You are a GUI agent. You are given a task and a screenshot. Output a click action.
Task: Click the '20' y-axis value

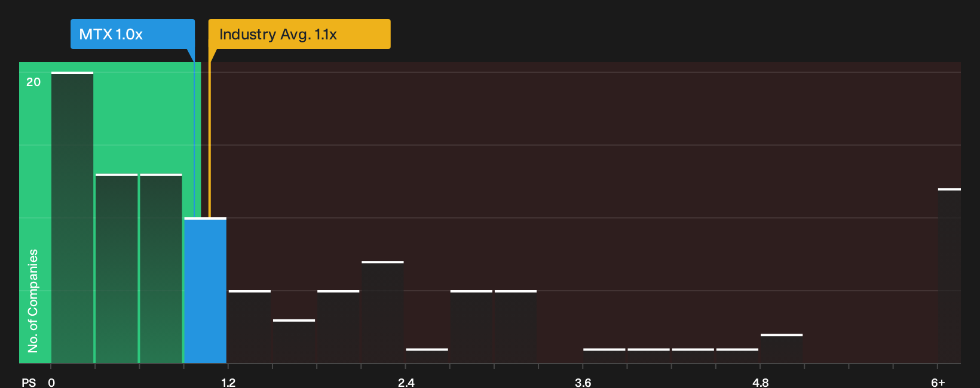[x=33, y=82]
